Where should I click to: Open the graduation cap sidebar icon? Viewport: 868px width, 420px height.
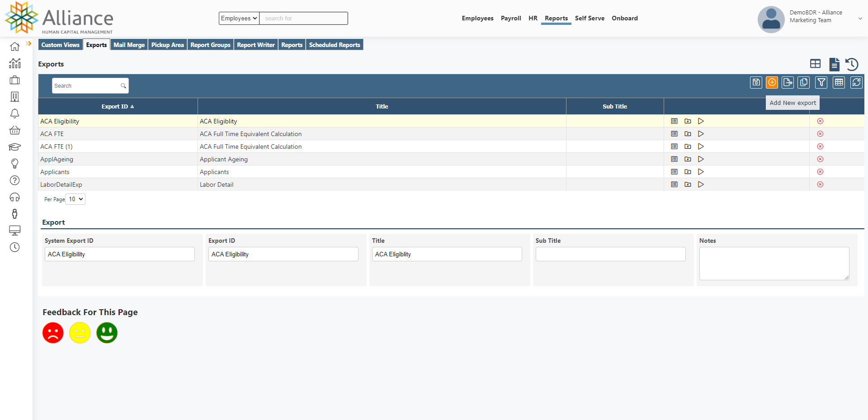click(x=15, y=147)
